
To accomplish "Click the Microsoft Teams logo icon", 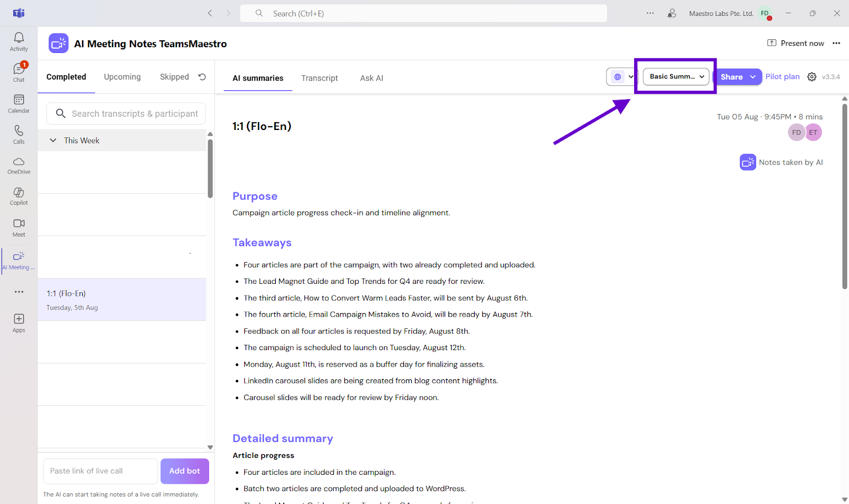I will click(x=19, y=13).
